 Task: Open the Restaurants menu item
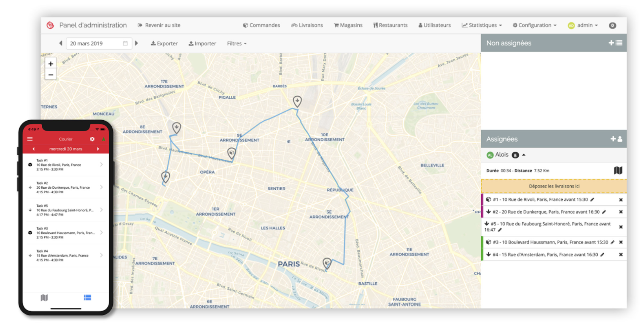coord(390,25)
